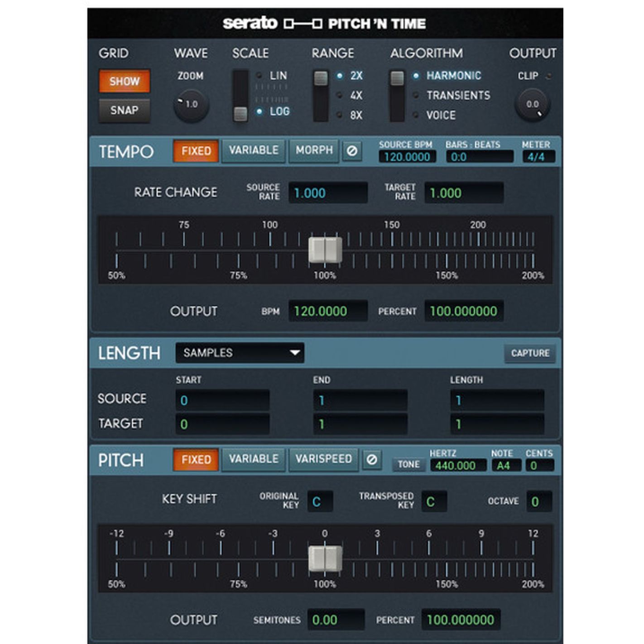Click the tempo rate slider handle

(325, 250)
